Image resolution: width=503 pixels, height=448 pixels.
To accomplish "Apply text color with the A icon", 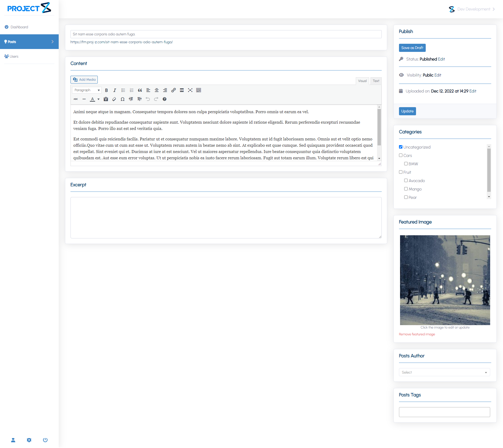I will pyautogui.click(x=92, y=99).
